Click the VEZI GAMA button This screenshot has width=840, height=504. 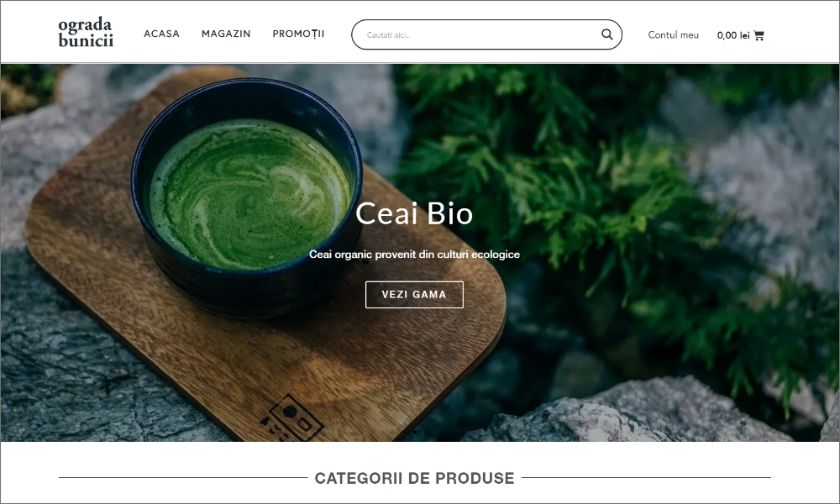[x=414, y=295]
